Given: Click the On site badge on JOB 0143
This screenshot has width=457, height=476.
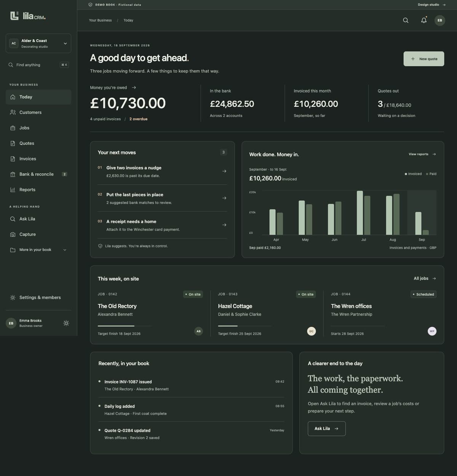Looking at the screenshot, I should click(306, 294).
